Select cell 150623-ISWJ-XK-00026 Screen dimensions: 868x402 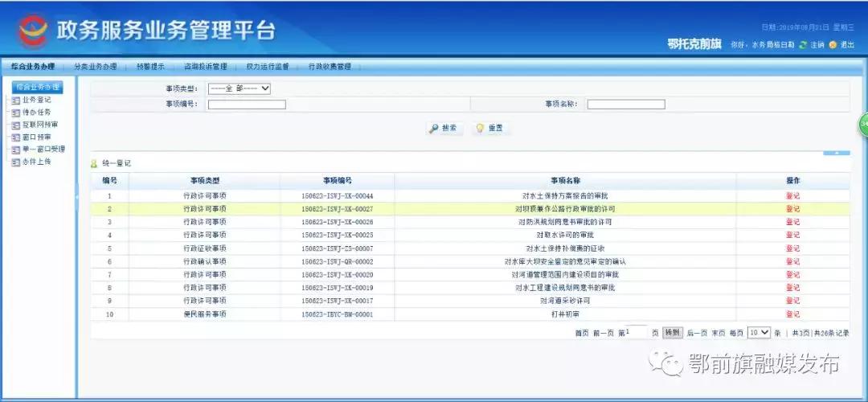tap(337, 222)
